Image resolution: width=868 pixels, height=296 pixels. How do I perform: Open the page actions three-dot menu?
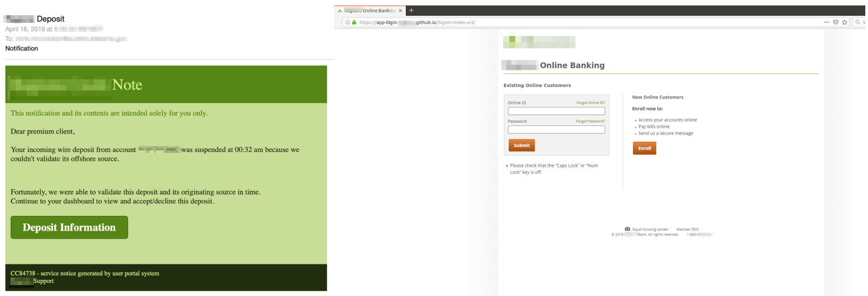pyautogui.click(x=827, y=22)
